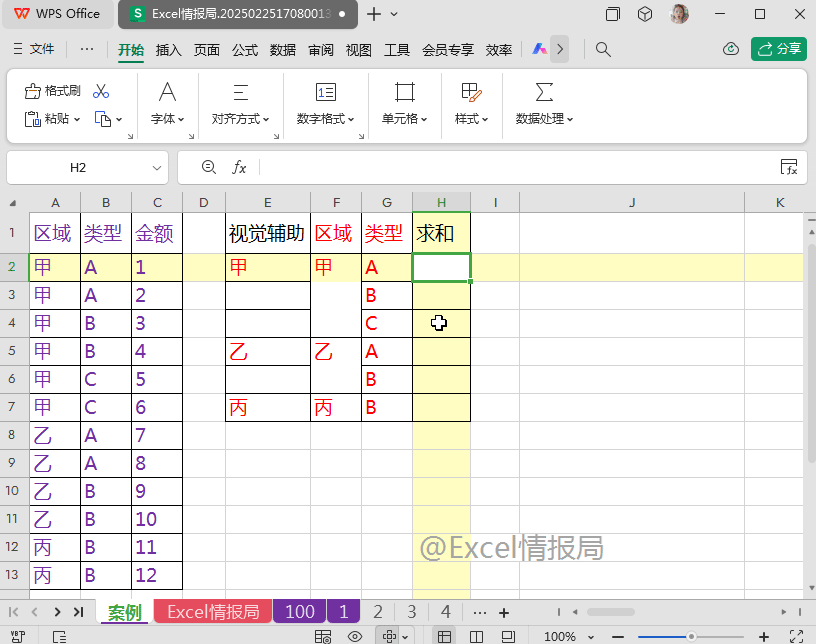Image resolution: width=816 pixels, height=644 pixels.
Task: Select cell C2 containing value 1
Action: click(x=157, y=267)
